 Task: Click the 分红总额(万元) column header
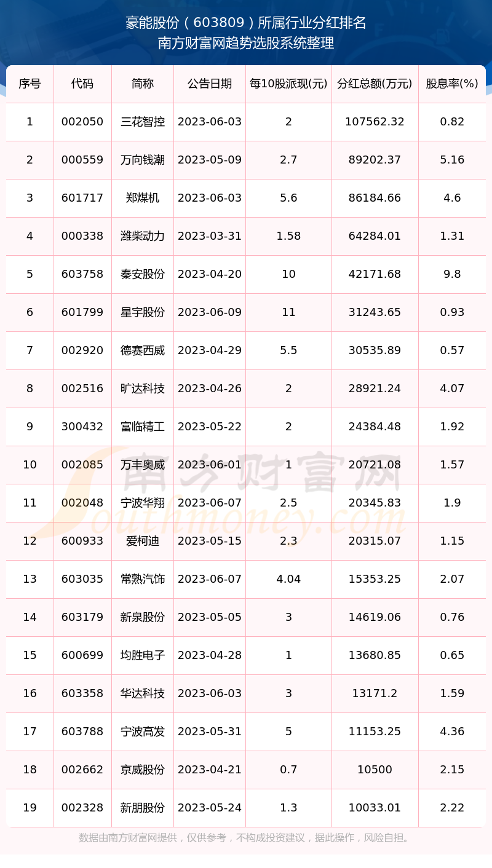(x=375, y=84)
